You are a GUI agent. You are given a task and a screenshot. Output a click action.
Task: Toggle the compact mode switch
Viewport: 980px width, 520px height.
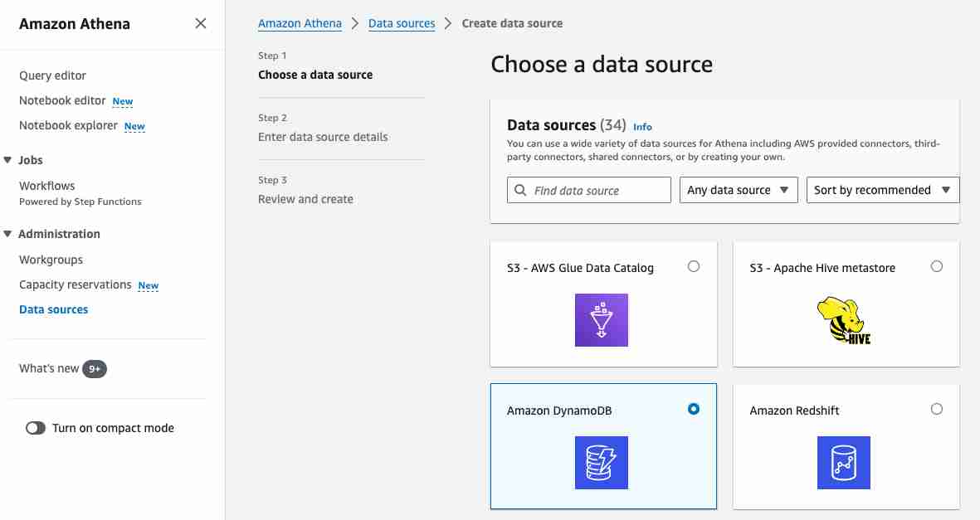36,428
